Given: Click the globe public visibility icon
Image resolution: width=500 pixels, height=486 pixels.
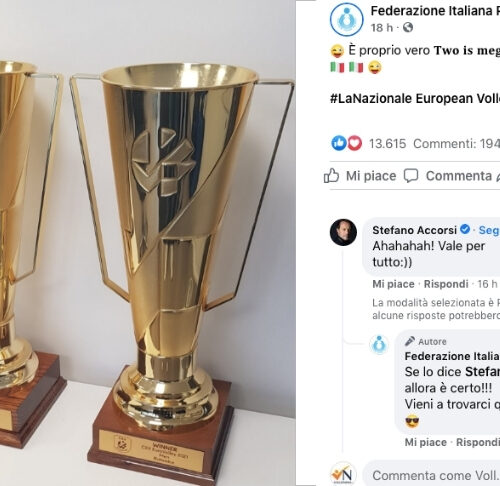Looking at the screenshot, I should (408, 27).
